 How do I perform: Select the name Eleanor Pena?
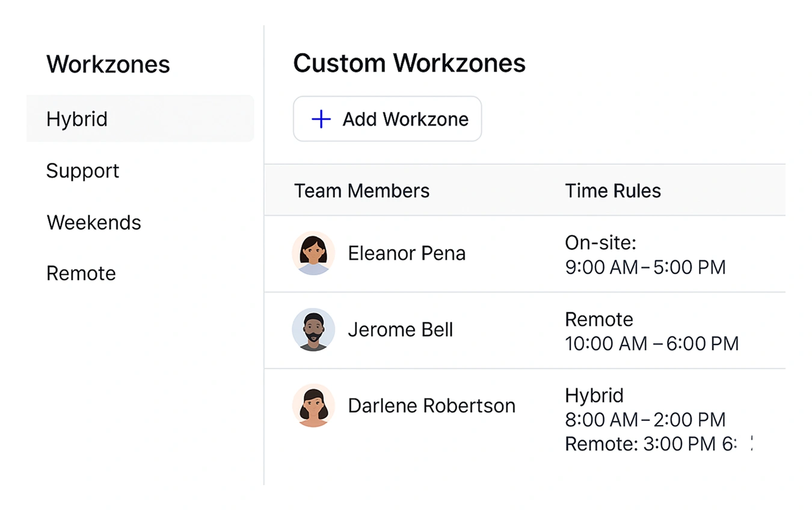pyautogui.click(x=407, y=253)
